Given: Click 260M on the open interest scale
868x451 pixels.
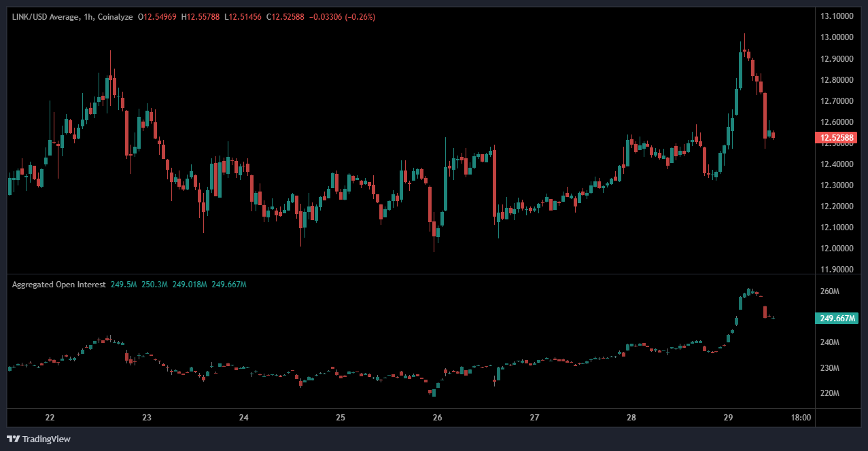Looking at the screenshot, I should (x=830, y=291).
